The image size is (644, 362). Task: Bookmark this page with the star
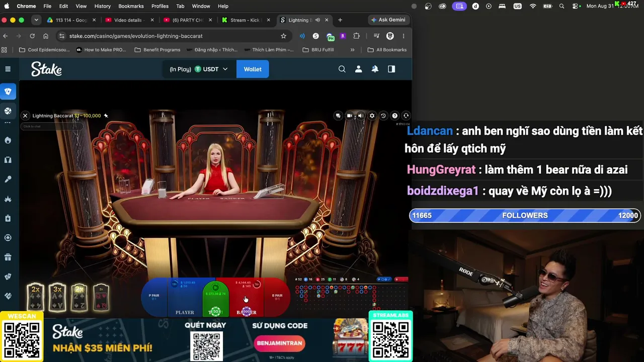(283, 36)
